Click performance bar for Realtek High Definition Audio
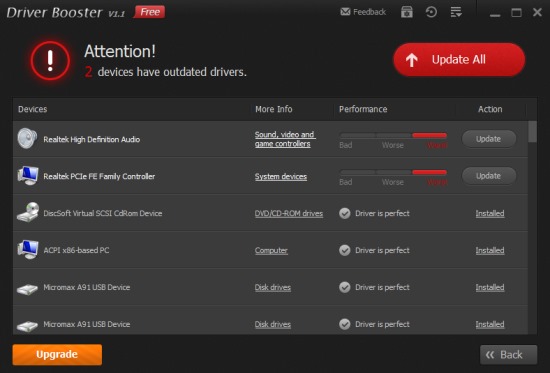Image resolution: width=550 pixels, height=373 pixels. (393, 135)
